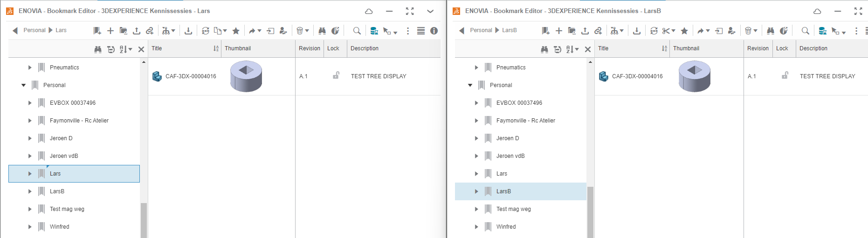Select Faymonville - Rc Atelier in Lars window
This screenshot has height=238, width=868.
[79, 121]
